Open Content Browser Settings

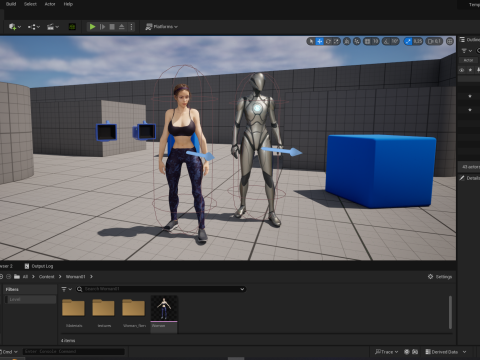(440, 277)
